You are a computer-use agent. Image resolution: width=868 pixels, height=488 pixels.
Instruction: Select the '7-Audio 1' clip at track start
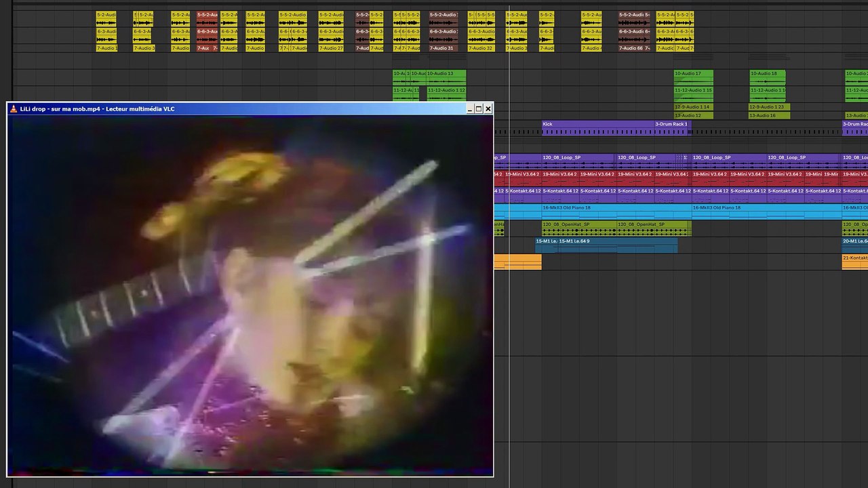pyautogui.click(x=106, y=48)
